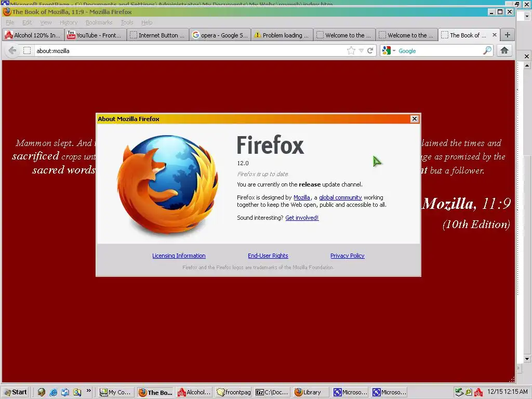
Task: Click the network tray icon
Action: point(459,392)
